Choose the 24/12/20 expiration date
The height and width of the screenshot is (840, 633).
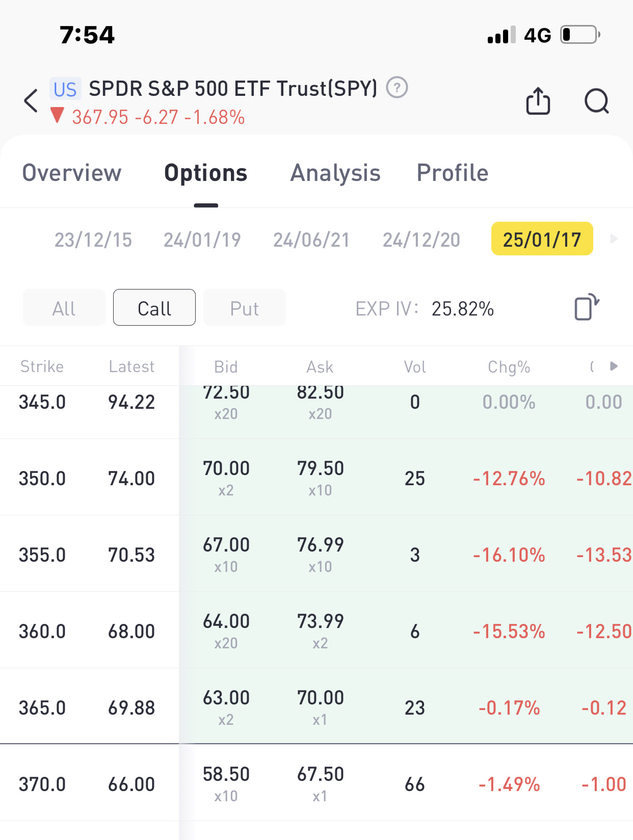421,239
